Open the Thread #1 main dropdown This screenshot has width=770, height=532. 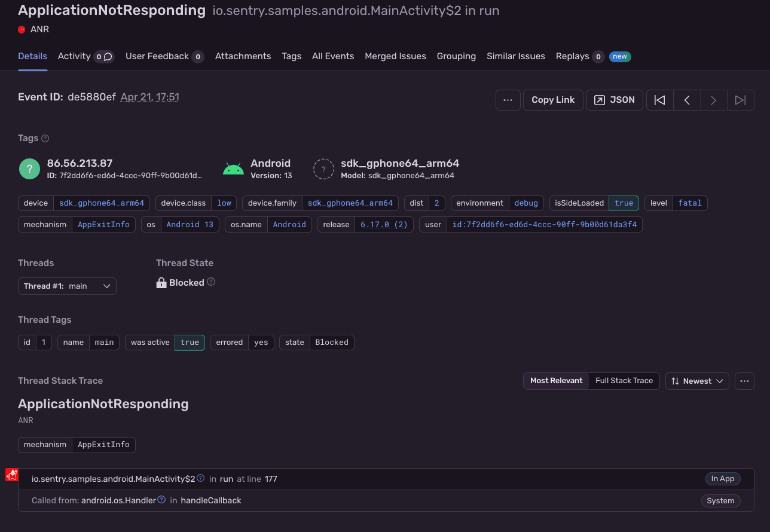[x=67, y=286]
